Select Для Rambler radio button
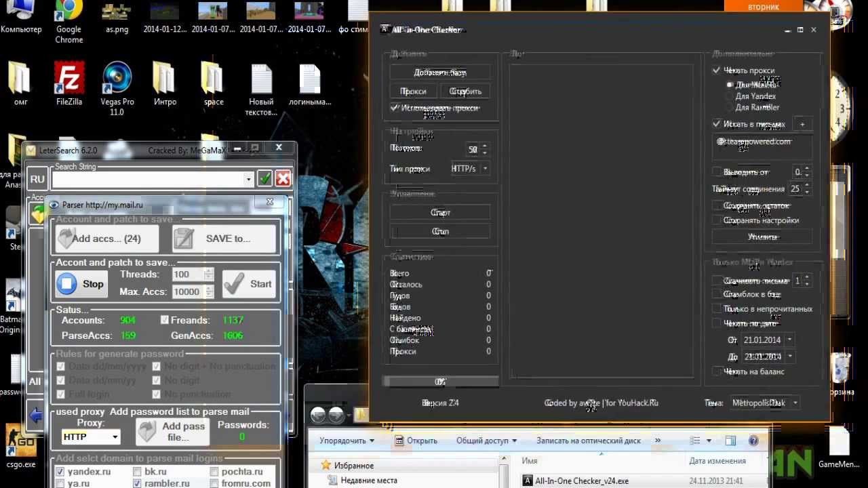868x488 pixels. (x=730, y=107)
